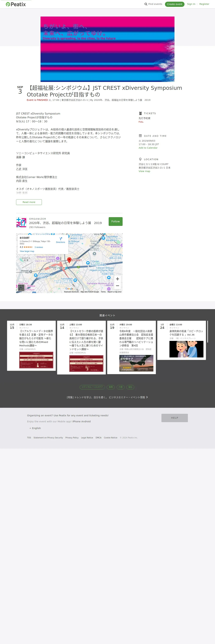Click Map data ©2024 Google text

[90, 292]
